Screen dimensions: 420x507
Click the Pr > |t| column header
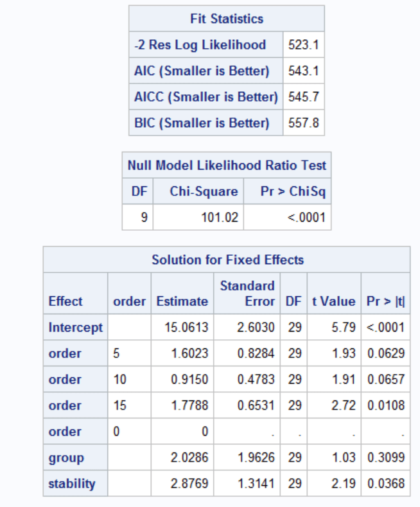coord(385,301)
